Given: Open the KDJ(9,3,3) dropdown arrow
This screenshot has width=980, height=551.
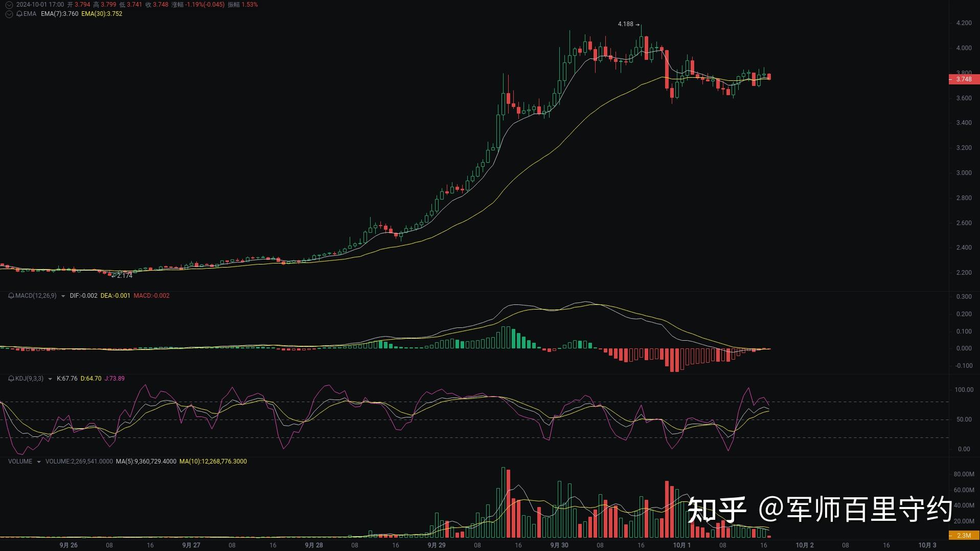Looking at the screenshot, I should click(x=50, y=379).
